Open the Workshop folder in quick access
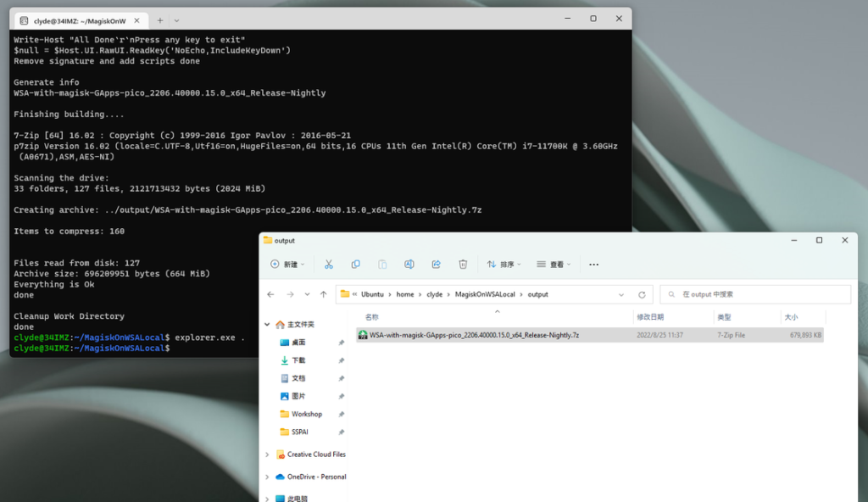This screenshot has height=502, width=868. click(306, 414)
